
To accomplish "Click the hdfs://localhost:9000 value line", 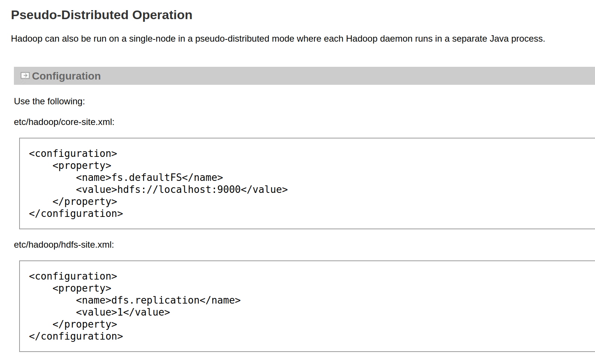I will point(181,190).
